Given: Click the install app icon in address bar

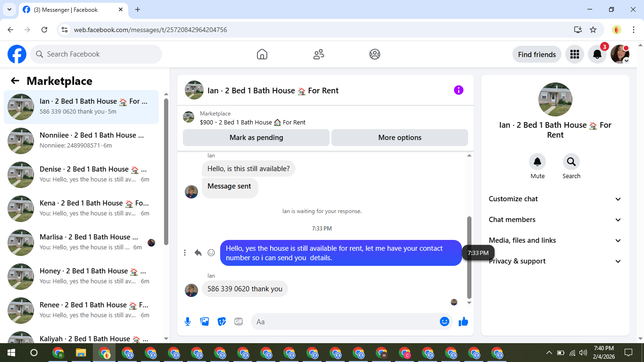Looking at the screenshot, I should [x=578, y=30].
